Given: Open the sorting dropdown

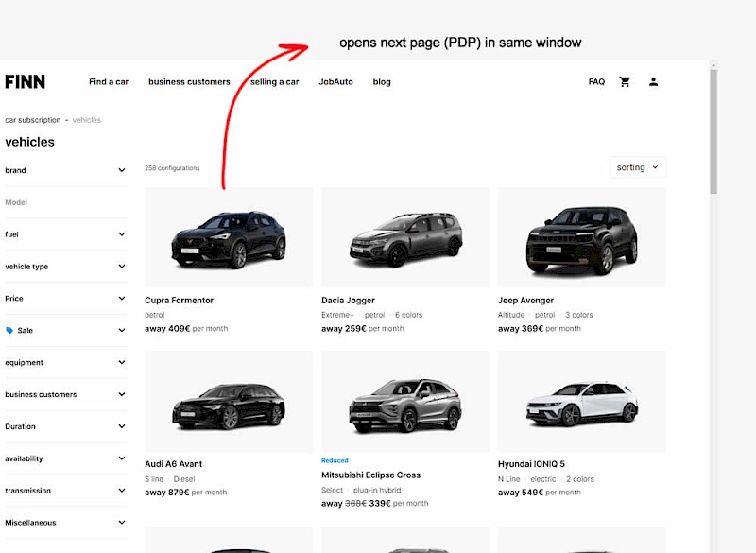Looking at the screenshot, I should [x=638, y=167].
